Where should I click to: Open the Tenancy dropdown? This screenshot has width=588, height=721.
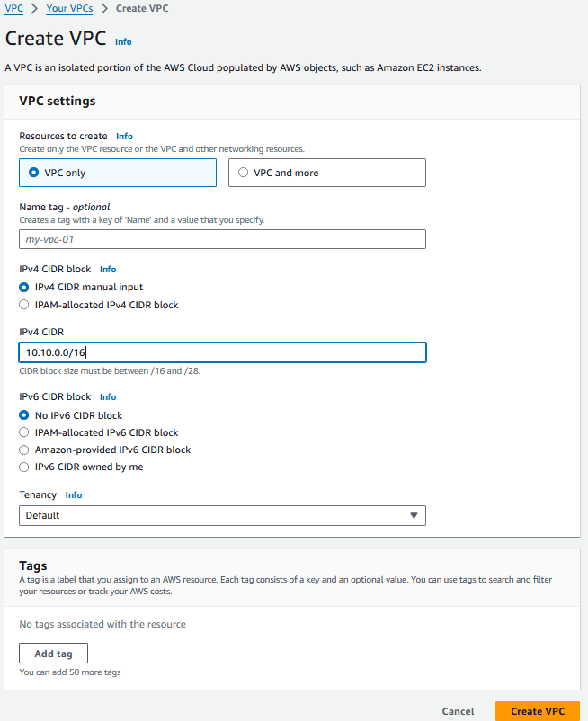[x=222, y=515]
